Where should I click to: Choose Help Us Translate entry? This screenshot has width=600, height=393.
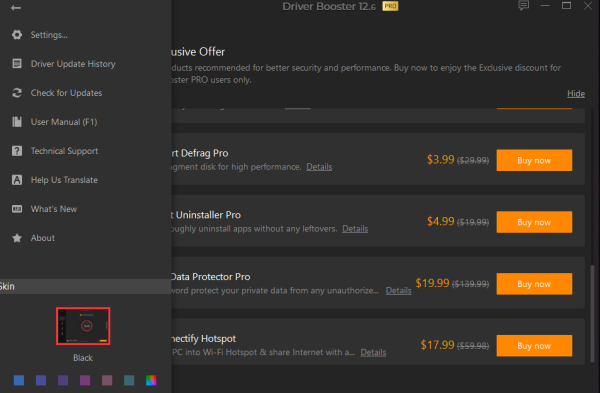pyautogui.click(x=64, y=180)
